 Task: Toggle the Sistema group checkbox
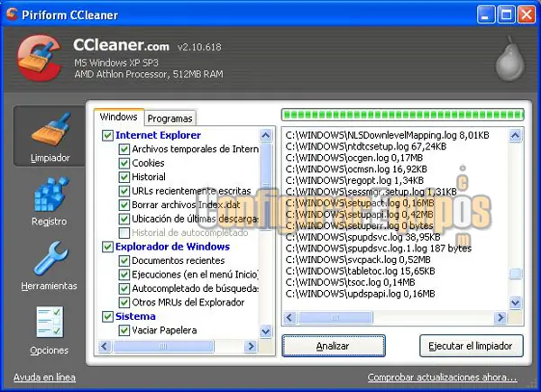point(107,316)
